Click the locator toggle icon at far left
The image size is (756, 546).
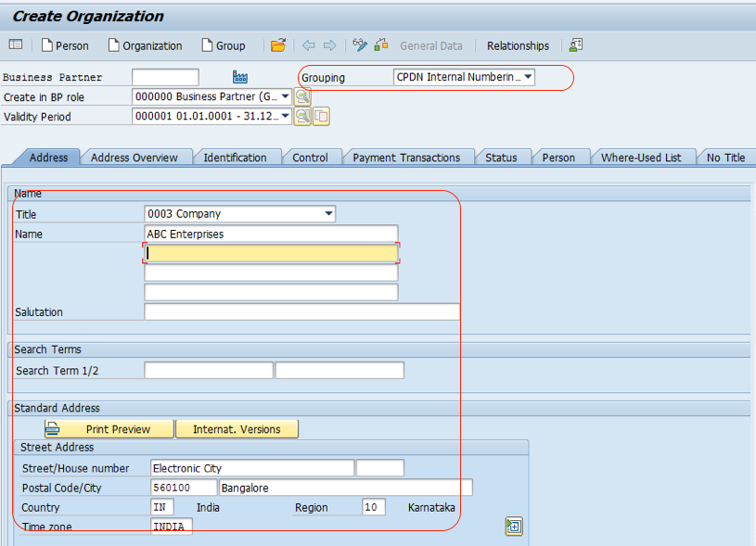pos(15,44)
